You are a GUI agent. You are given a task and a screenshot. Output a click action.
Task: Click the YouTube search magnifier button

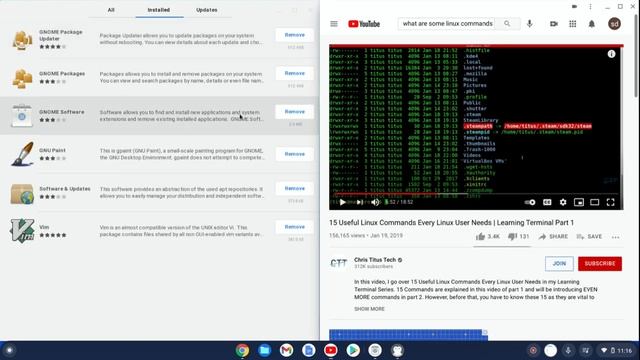point(507,24)
